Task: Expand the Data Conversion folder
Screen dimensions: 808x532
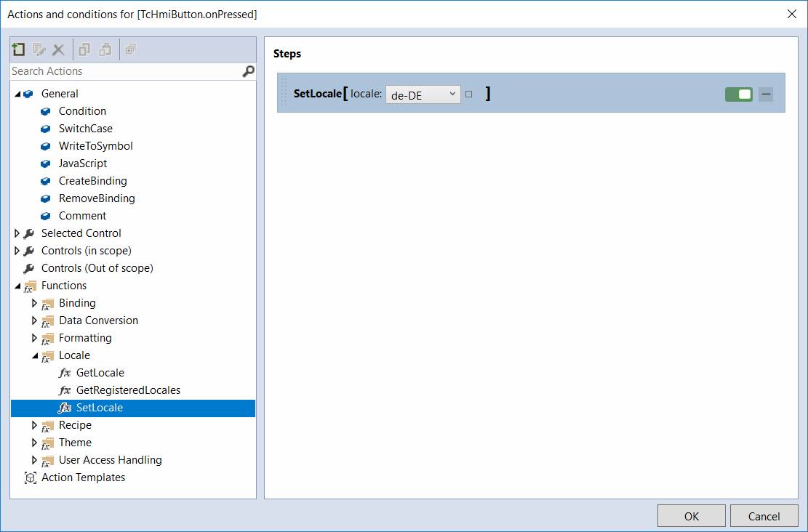Action: pyautogui.click(x=34, y=321)
